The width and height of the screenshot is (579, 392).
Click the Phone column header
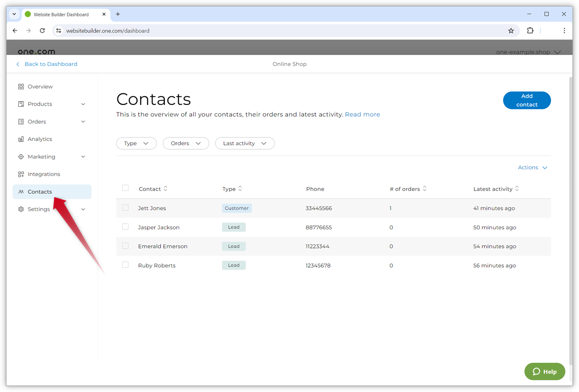(315, 189)
